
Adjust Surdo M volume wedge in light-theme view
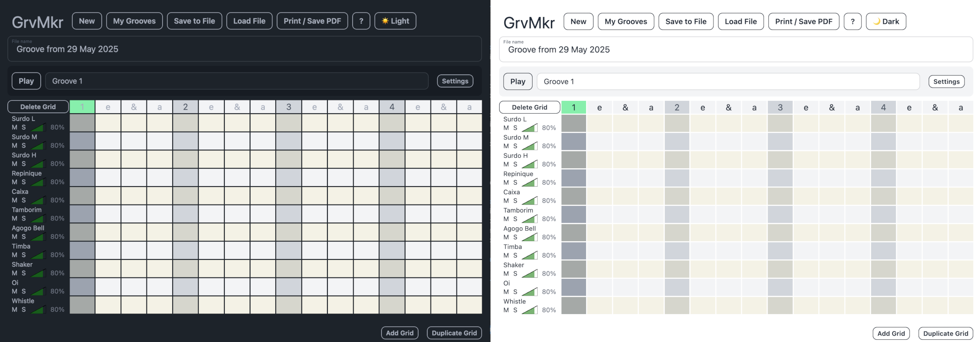click(530, 146)
